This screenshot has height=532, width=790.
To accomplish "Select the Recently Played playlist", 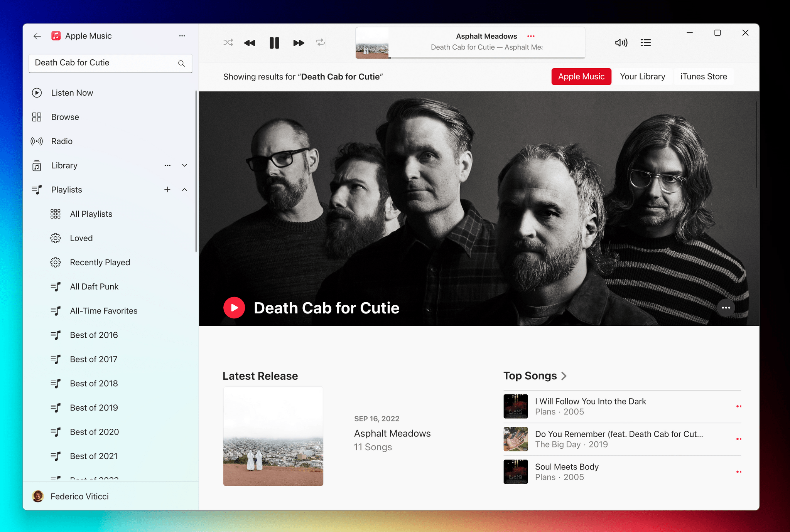I will point(100,262).
